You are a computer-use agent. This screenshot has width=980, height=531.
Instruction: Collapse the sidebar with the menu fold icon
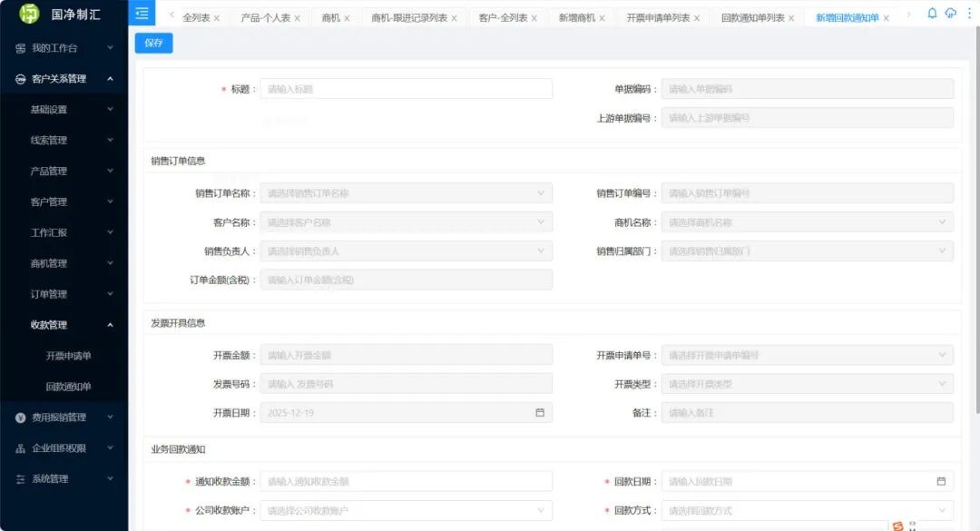142,13
